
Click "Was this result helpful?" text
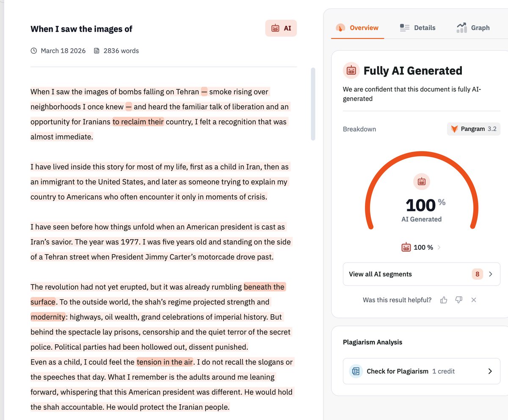(x=397, y=300)
